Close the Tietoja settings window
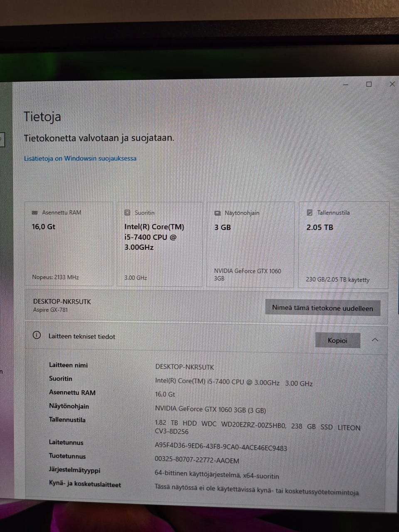The height and width of the screenshot is (532, 399). point(392,84)
